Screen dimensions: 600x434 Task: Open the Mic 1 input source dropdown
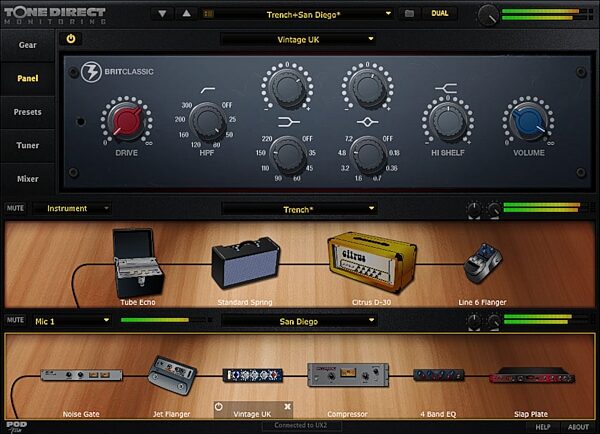pos(72,321)
